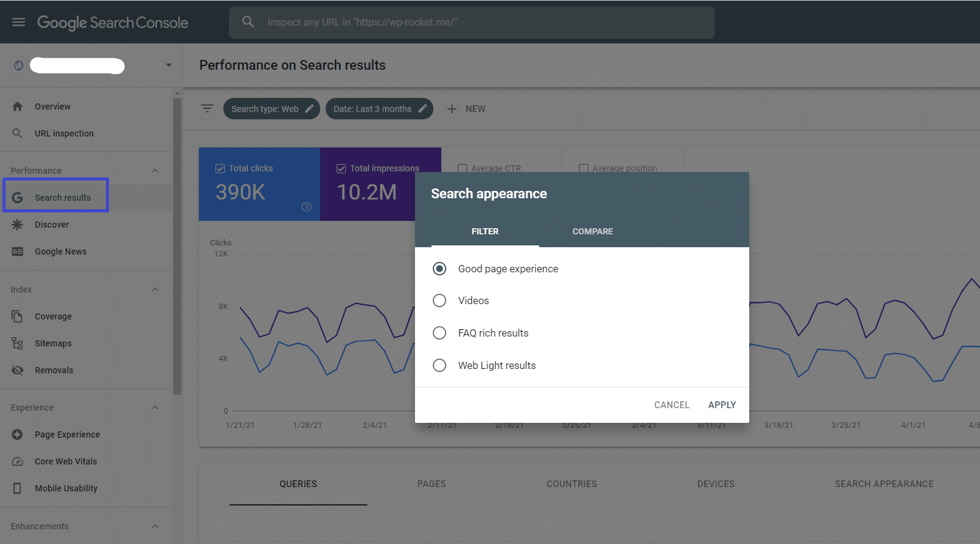Click the Sitemaps tree icon

[17, 343]
